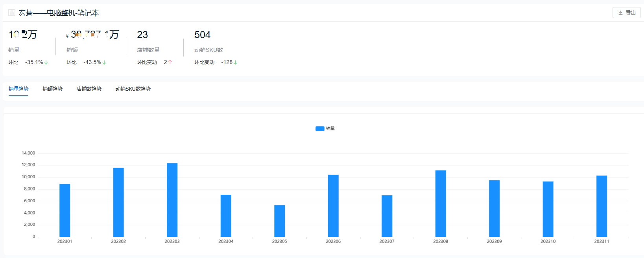Click the 202311 sales bar

[602, 206]
